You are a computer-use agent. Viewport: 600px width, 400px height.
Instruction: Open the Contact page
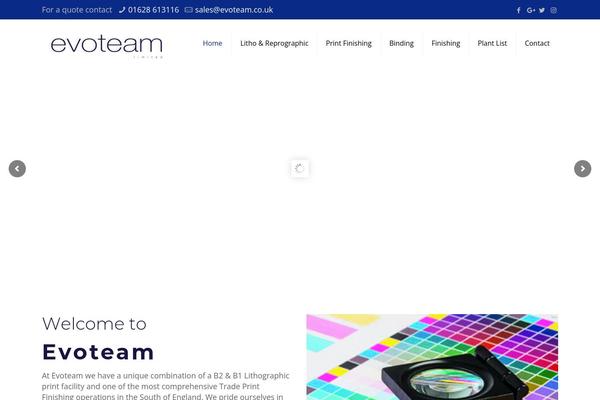coord(537,43)
